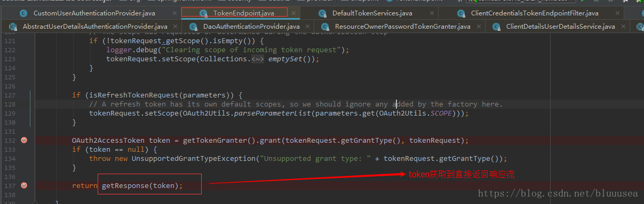Click the OAuth2AccessToken type name
The width and height of the screenshot is (644, 204).
pyautogui.click(x=108, y=140)
